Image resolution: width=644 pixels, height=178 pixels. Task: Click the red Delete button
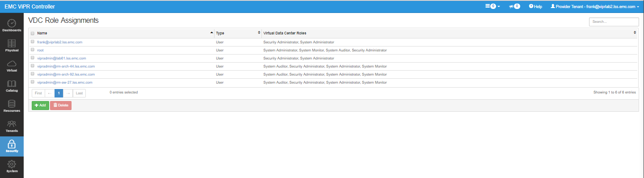60,105
